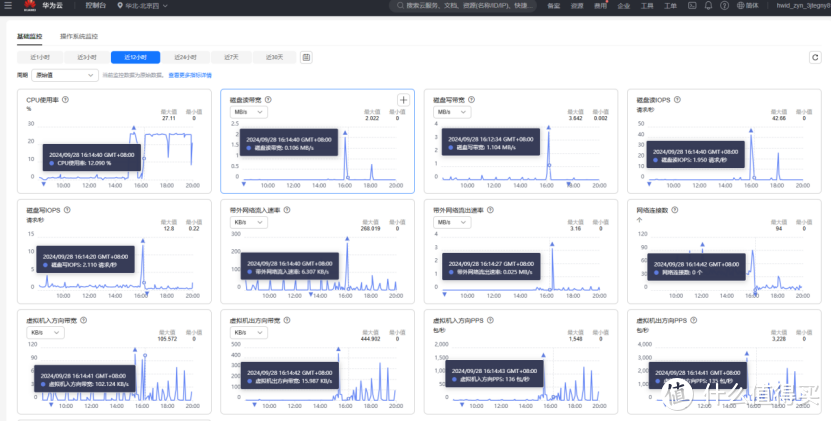Open the MB/s unit dropdown for 磁盘读带宽

click(x=245, y=112)
